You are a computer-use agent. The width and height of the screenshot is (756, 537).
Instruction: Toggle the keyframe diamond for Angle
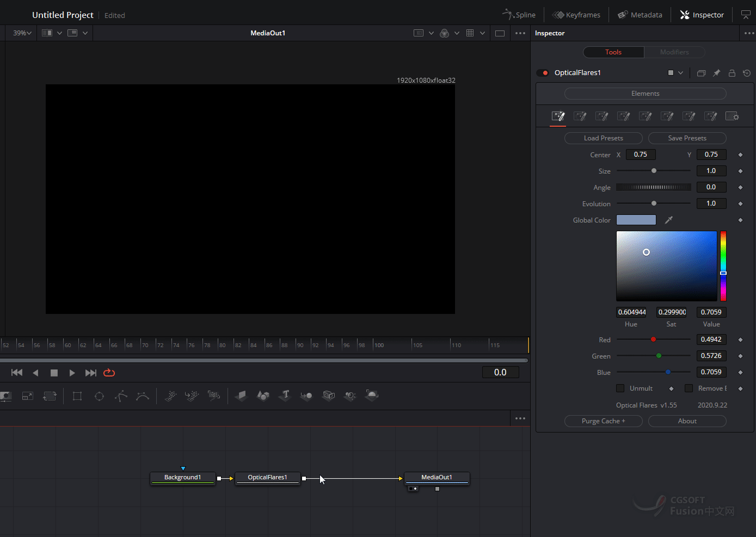pos(740,187)
